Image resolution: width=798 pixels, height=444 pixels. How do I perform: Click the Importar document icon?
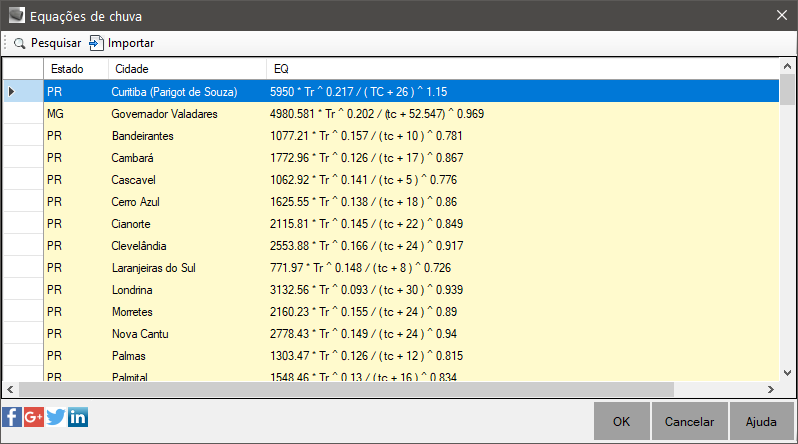96,43
